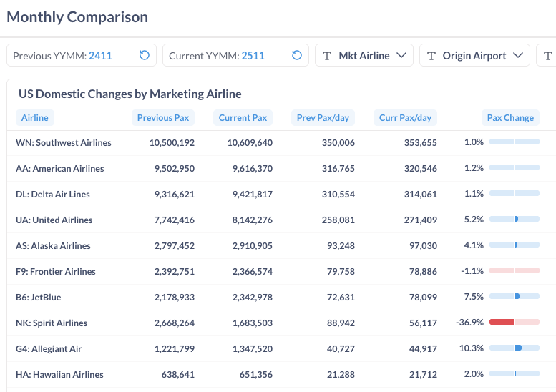Sort by the Airline column header
This screenshot has height=392, width=556.
(35, 118)
